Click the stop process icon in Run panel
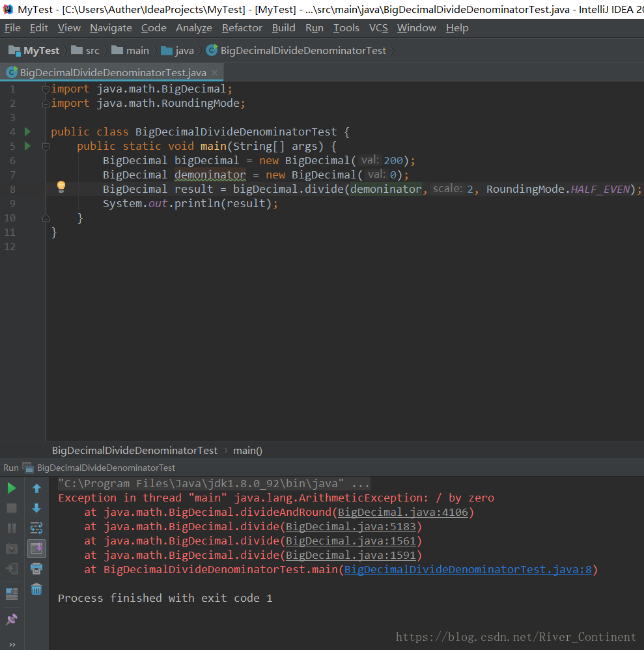The height and width of the screenshot is (650, 644). point(11,507)
